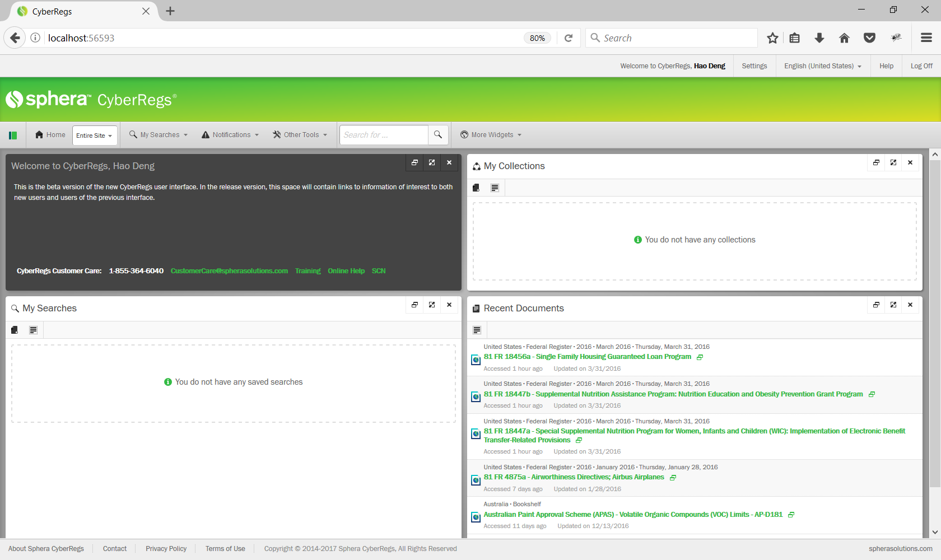Open 81 FR 18456a Single Family Housing document
Viewport: 941px width, 560px height.
coord(587,357)
